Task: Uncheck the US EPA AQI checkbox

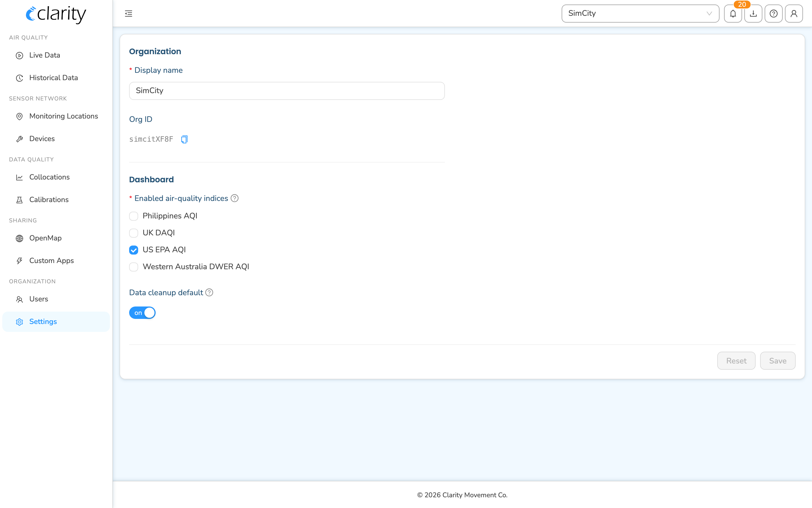Action: tap(134, 250)
